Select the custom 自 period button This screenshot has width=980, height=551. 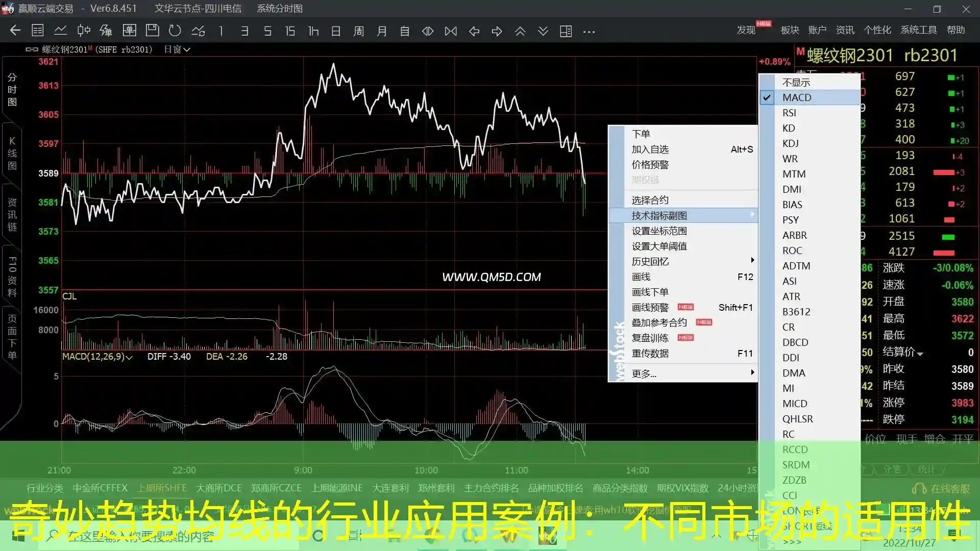click(x=405, y=31)
